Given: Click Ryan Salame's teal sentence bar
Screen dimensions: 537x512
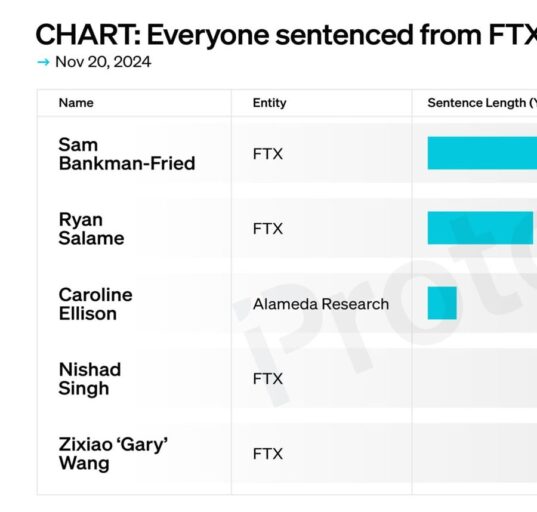Looking at the screenshot, I should tap(480, 228).
